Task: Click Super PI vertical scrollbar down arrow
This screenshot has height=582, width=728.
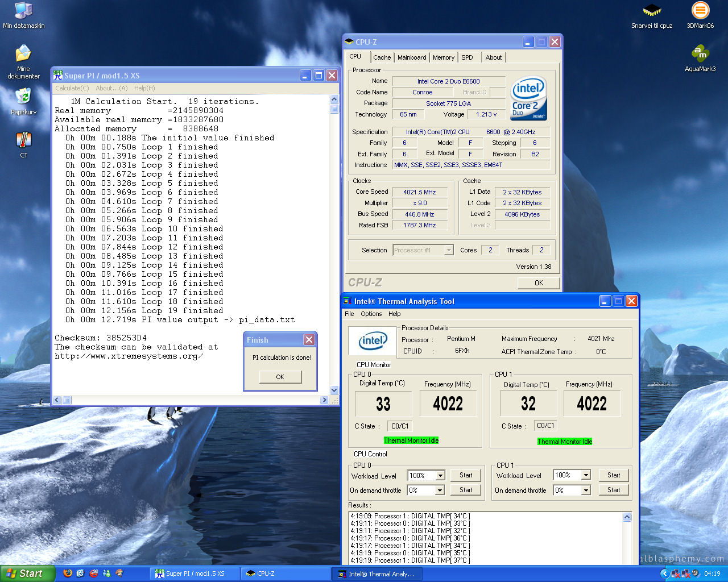Action: pos(334,390)
